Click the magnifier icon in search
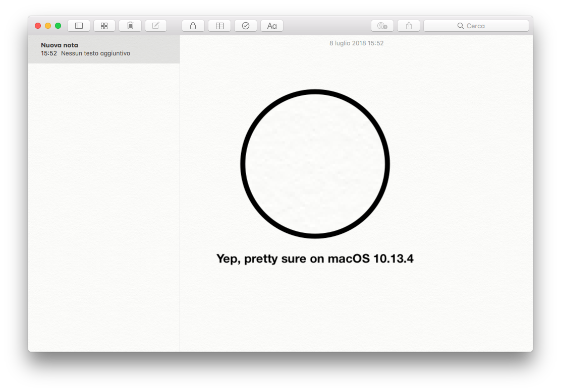This screenshot has width=561, height=392. [461, 26]
